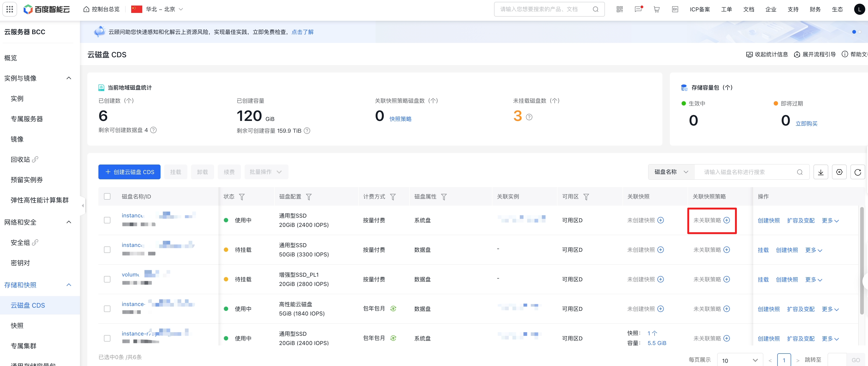Click 收起统计信息
Screen dimensions: 868x366
point(767,54)
